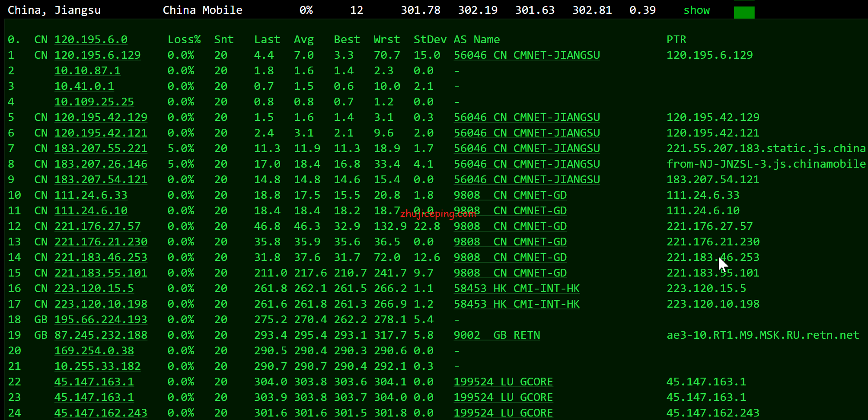The image size is (868, 420).
Task: Click IP address 195.66.224.193
Action: (101, 320)
